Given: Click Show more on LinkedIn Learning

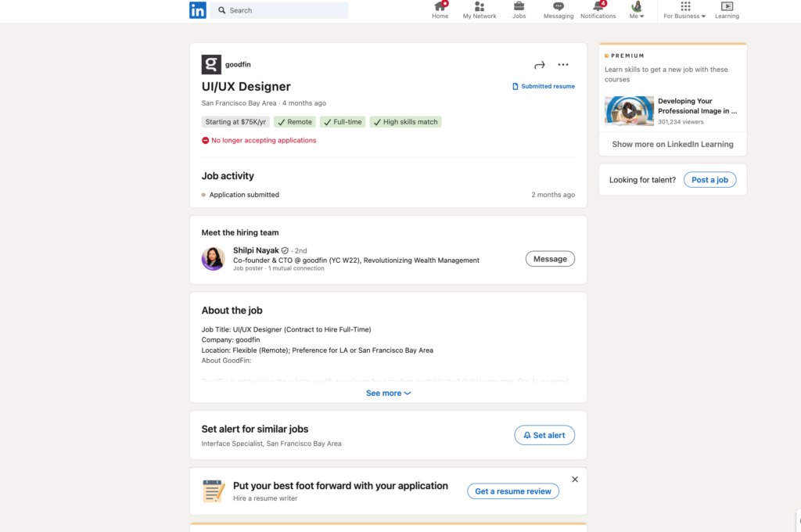Looking at the screenshot, I should [x=672, y=144].
